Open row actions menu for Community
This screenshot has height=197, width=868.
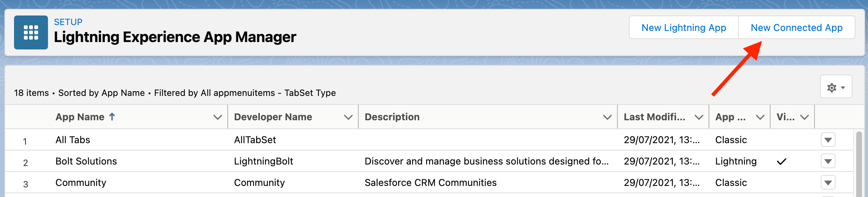click(828, 183)
